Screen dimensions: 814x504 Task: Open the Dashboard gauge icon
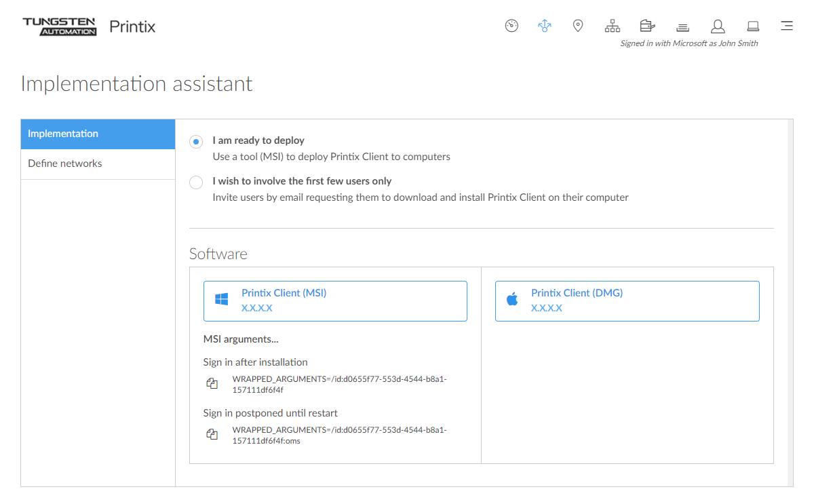point(511,26)
